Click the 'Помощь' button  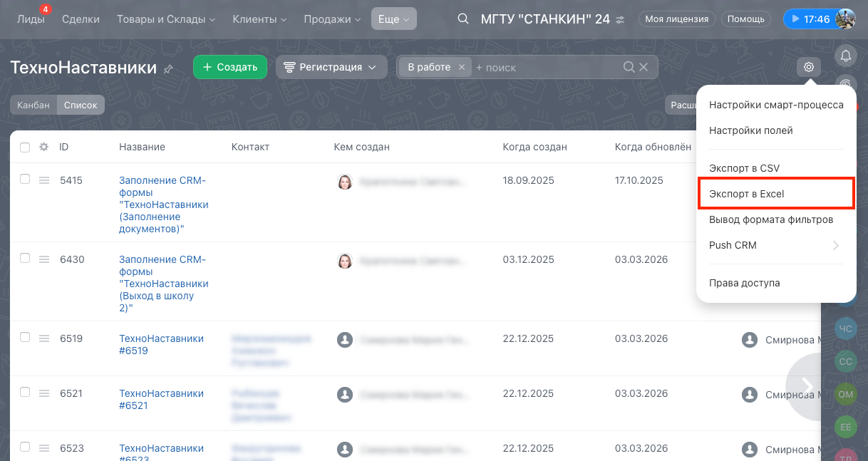(x=747, y=19)
